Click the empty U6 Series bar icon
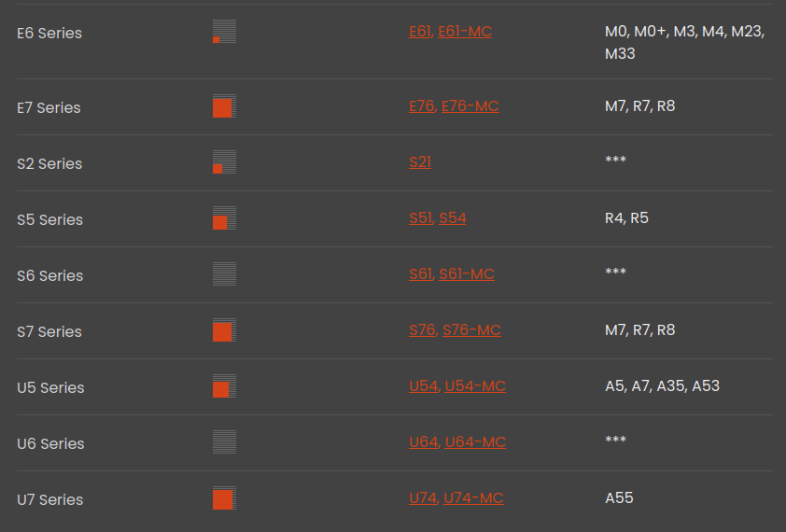Screen dimensions: 786x532 [224, 442]
